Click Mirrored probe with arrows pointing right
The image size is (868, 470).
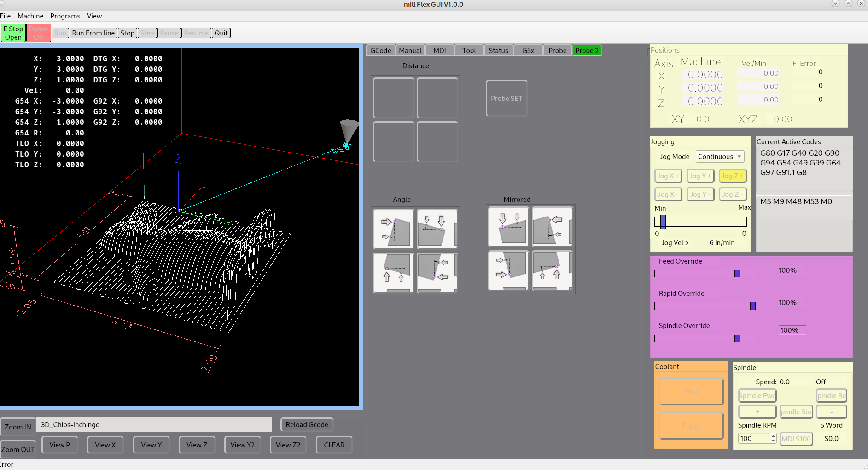[x=508, y=270]
